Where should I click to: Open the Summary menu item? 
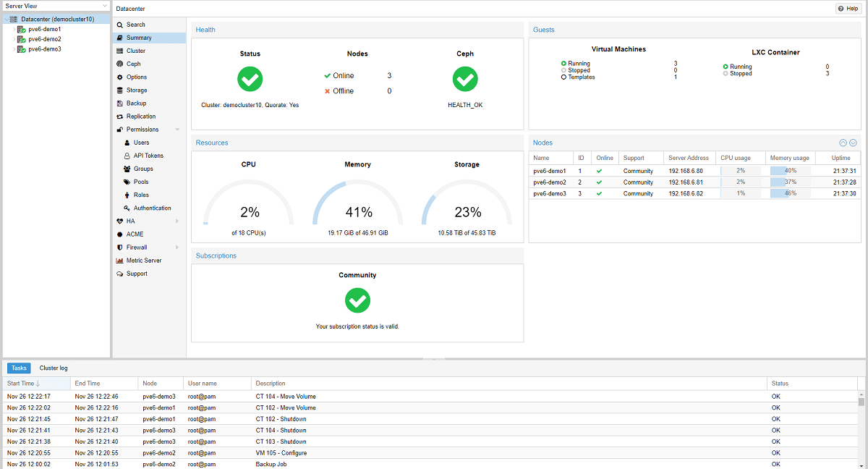click(139, 38)
